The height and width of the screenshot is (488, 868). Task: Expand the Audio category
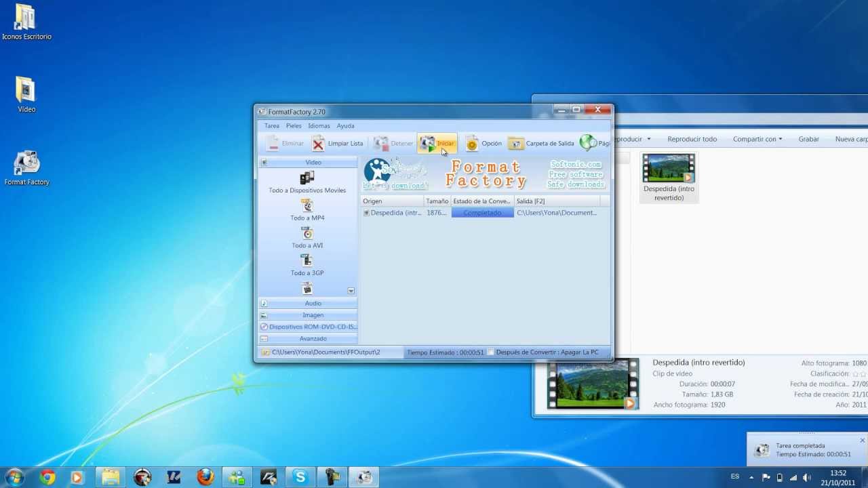pos(308,304)
